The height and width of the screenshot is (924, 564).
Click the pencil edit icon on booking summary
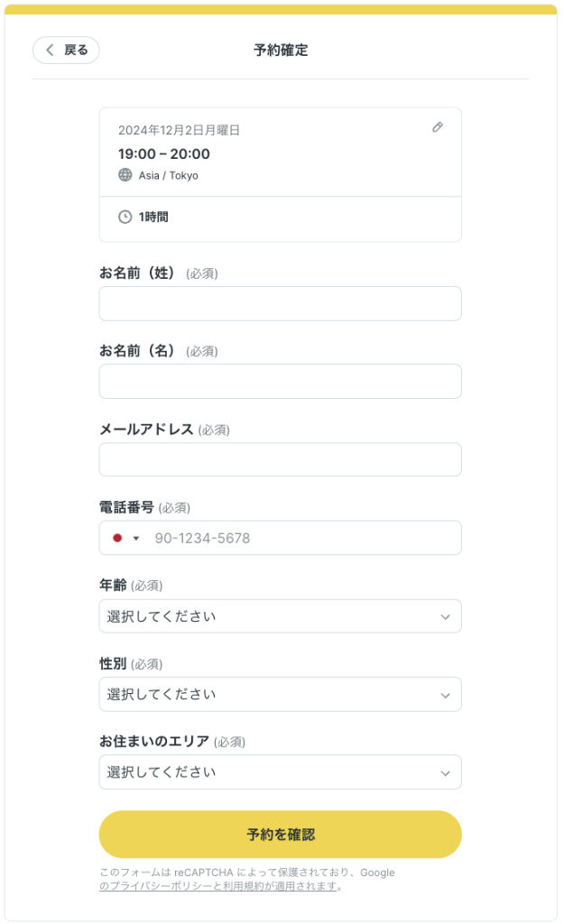(x=438, y=127)
